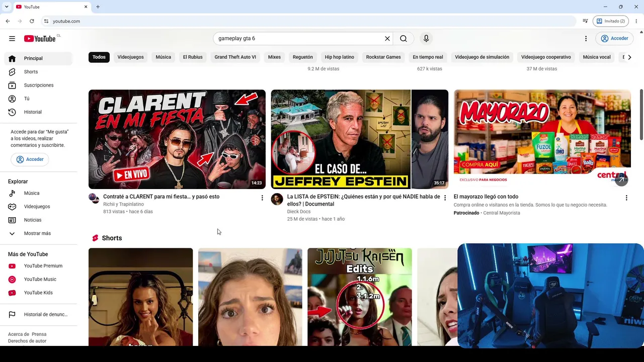This screenshot has height=362, width=644.
Task: Click Acceder button in the top bar
Action: [x=614, y=39]
